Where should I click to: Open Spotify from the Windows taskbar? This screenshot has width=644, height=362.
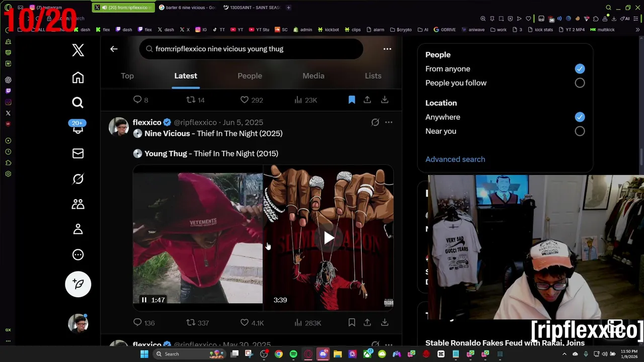[293, 354]
